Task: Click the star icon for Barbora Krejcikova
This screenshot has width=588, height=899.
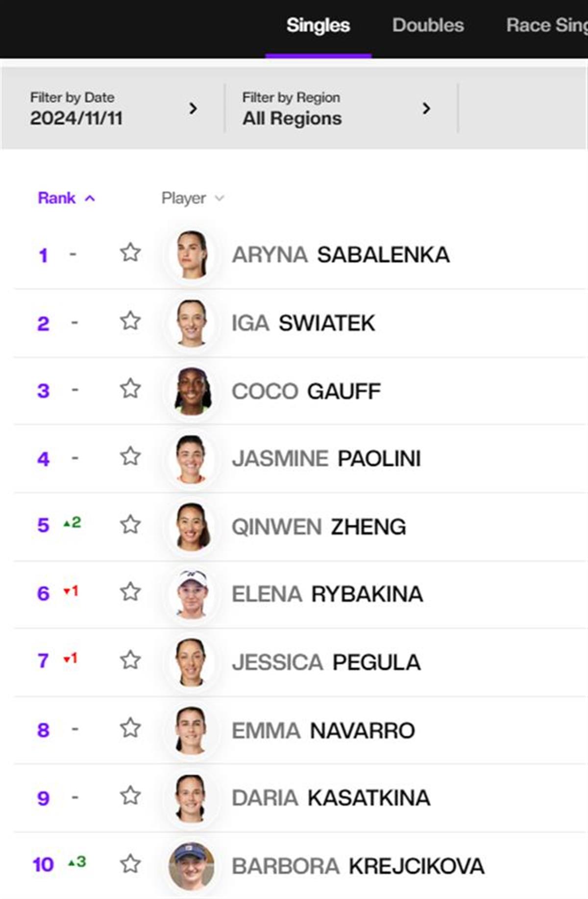Action: coord(130,864)
